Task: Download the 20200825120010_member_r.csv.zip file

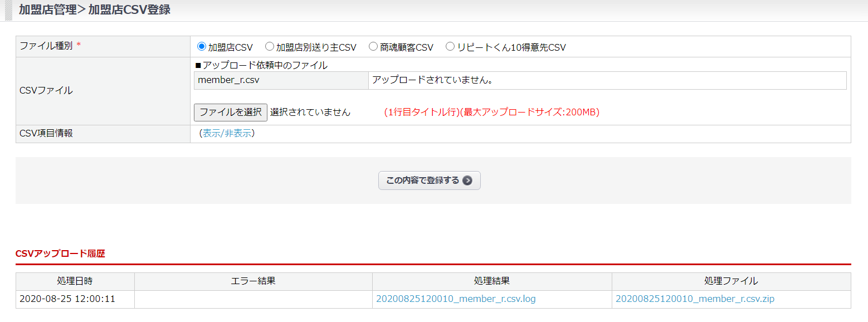Action: click(x=695, y=299)
